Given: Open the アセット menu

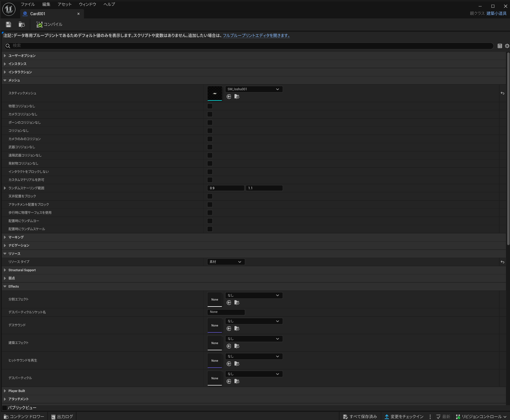Looking at the screenshot, I should click(64, 4).
